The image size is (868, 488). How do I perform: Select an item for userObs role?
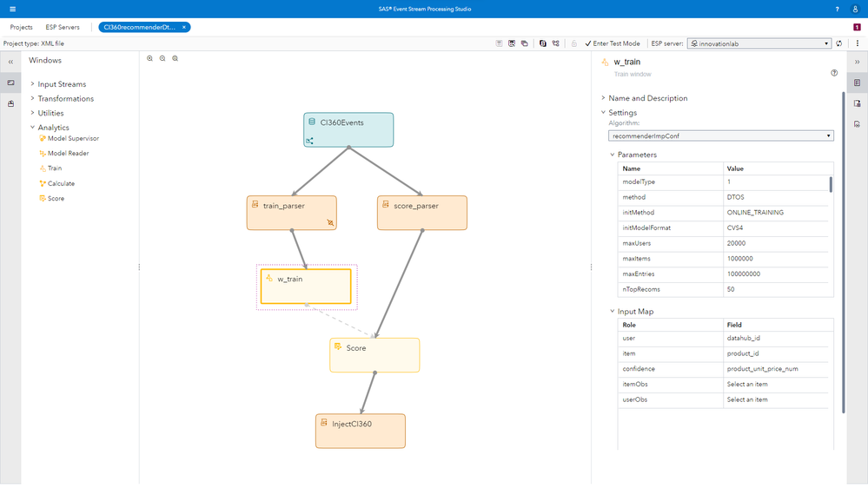(x=778, y=399)
